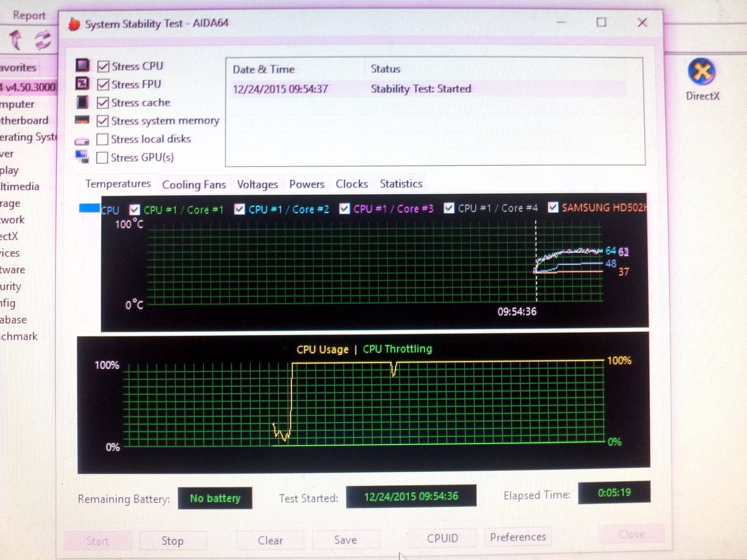Open the Powers tab
This screenshot has height=560, width=747.
(307, 184)
